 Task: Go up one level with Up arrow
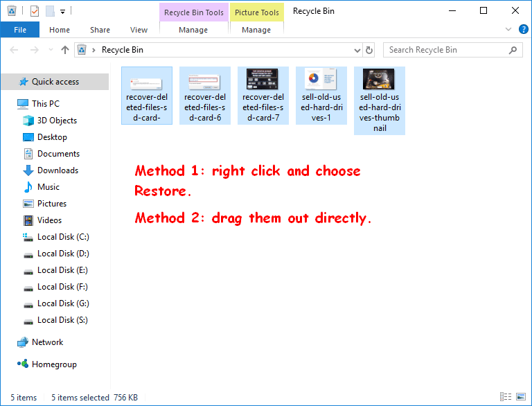(65, 51)
